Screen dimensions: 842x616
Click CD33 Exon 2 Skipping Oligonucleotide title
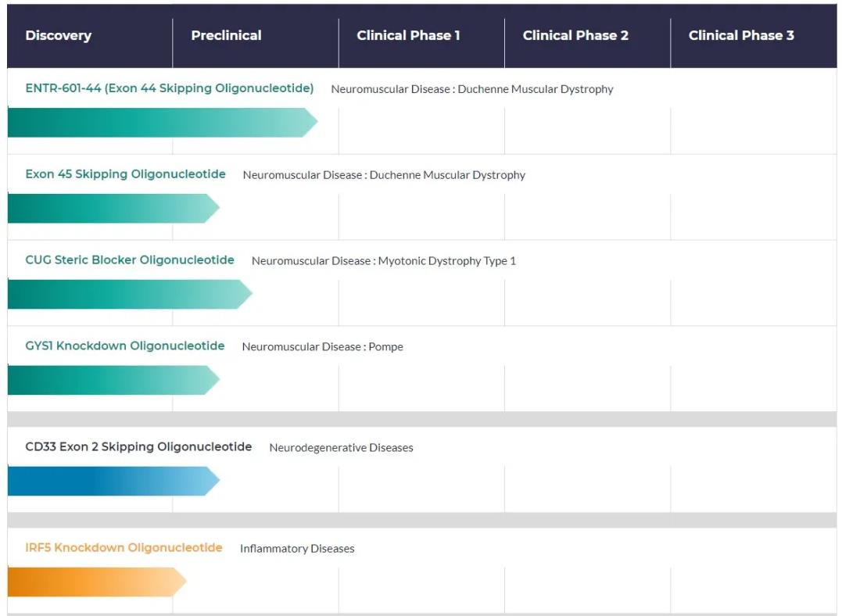pyautogui.click(x=138, y=447)
